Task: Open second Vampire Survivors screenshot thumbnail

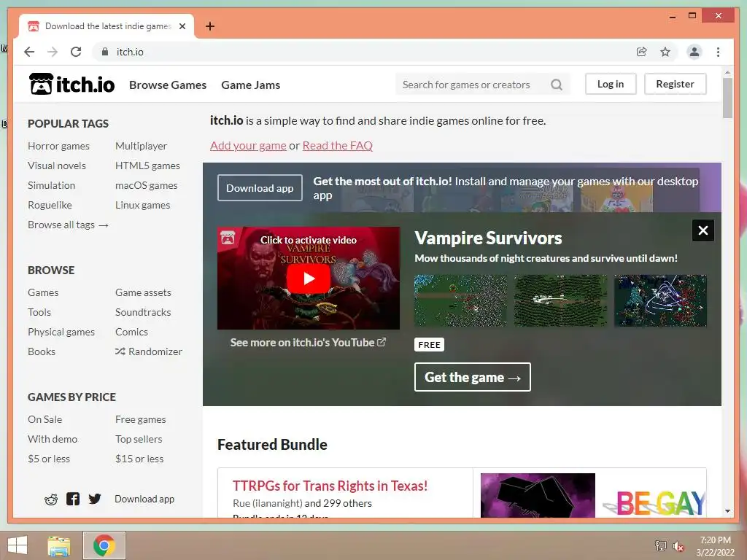Action: tap(560, 300)
